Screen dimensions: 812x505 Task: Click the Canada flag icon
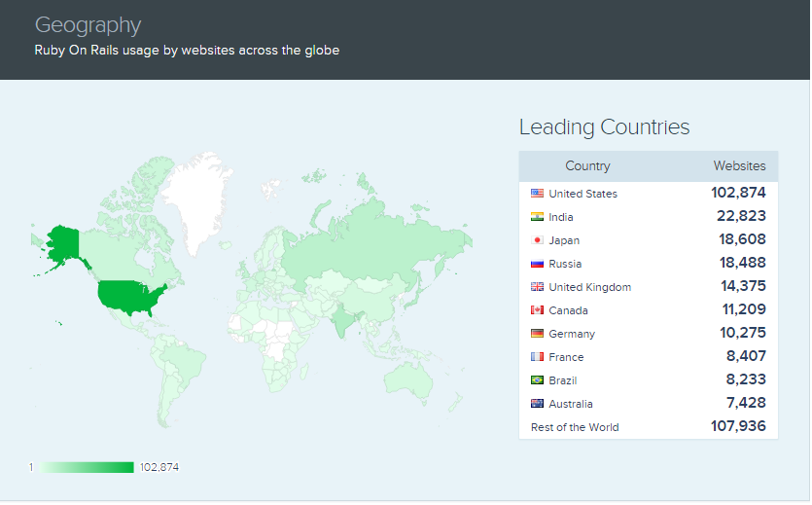[x=537, y=309]
